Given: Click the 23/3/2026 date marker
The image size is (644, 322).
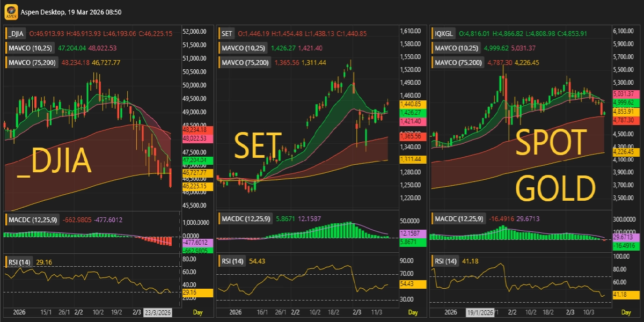Looking at the screenshot, I should tap(158, 312).
